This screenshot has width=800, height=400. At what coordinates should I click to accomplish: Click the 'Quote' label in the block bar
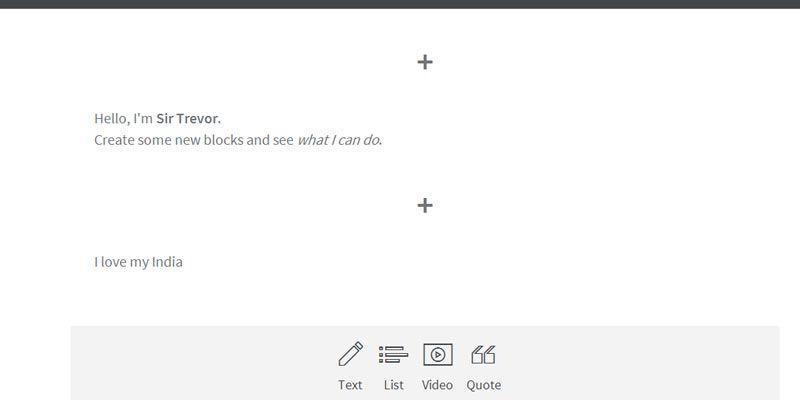tap(484, 385)
